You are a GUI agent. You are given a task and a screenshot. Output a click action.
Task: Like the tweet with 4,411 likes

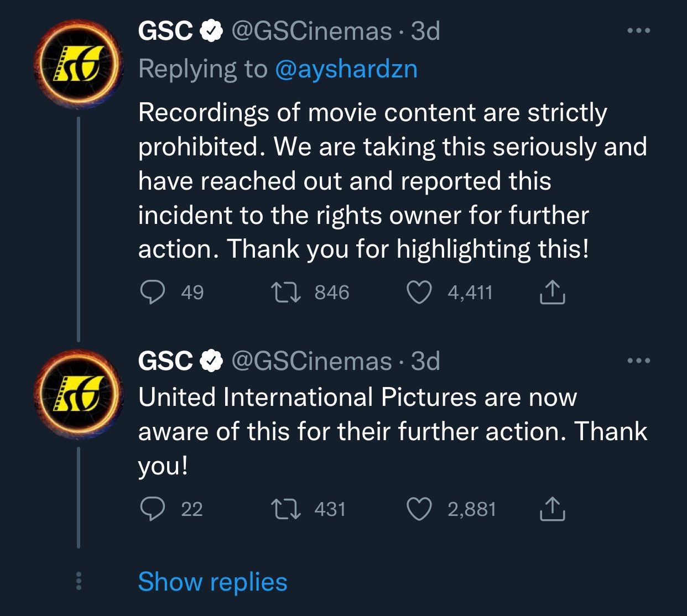pos(419,292)
